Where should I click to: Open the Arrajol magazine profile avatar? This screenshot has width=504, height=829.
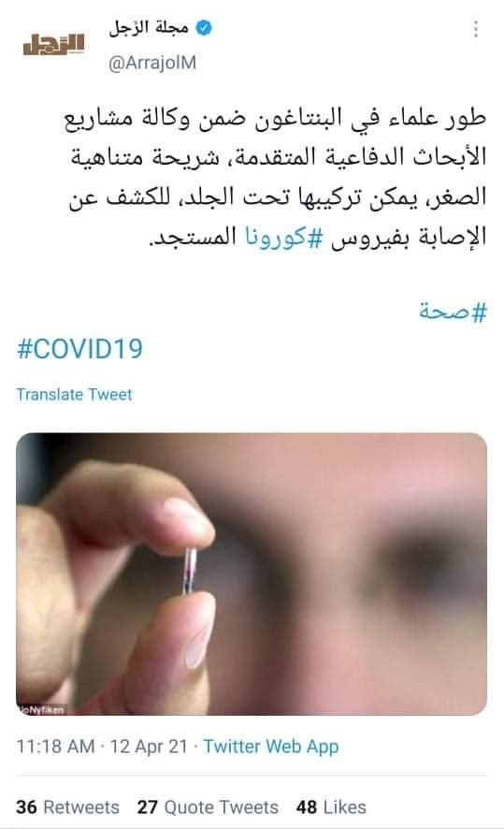(53, 44)
